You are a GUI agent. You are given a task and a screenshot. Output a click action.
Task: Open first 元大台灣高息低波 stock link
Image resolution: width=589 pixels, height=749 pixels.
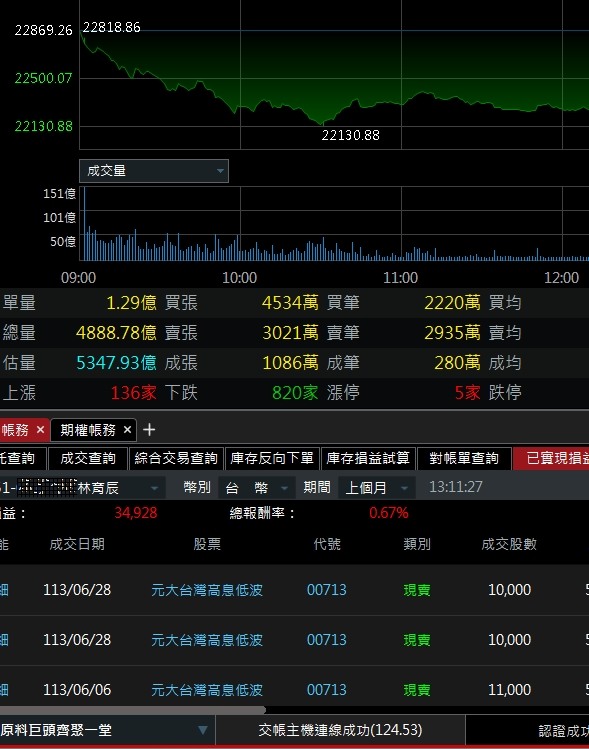tap(207, 590)
